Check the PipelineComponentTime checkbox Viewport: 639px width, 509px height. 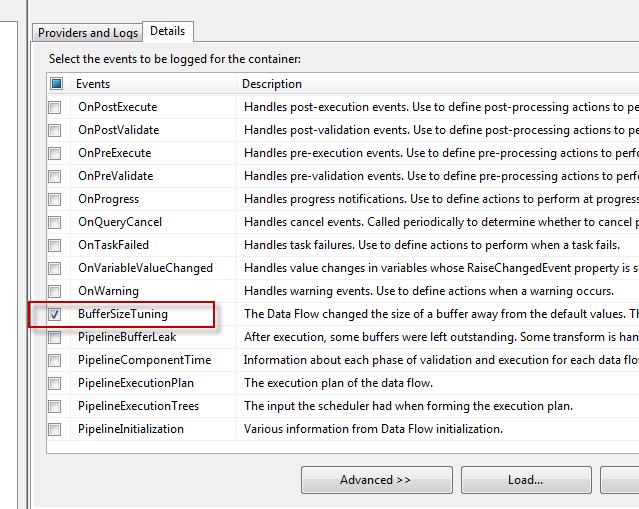tap(55, 360)
